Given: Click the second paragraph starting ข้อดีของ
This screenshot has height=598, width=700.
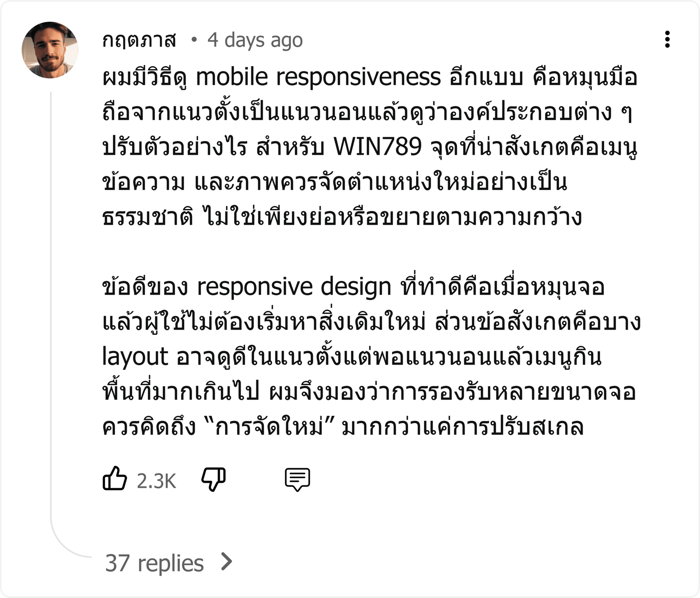Looking at the screenshot, I should pos(371,357).
